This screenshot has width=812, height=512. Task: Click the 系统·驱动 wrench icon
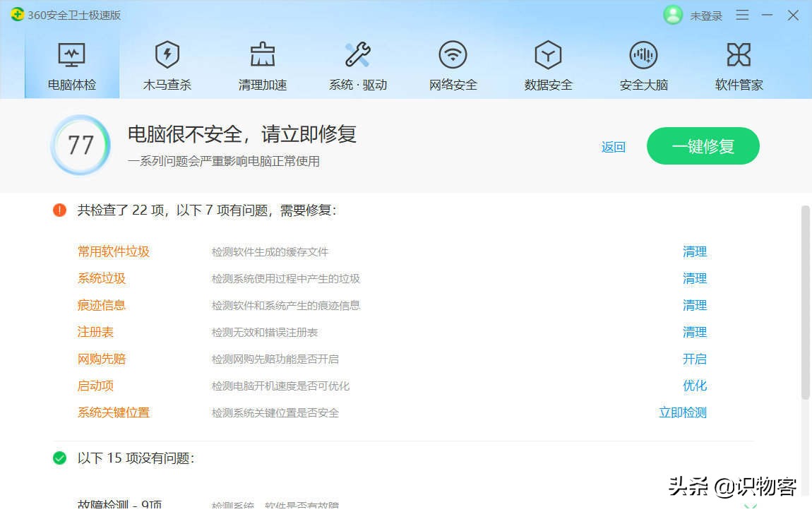[357, 64]
